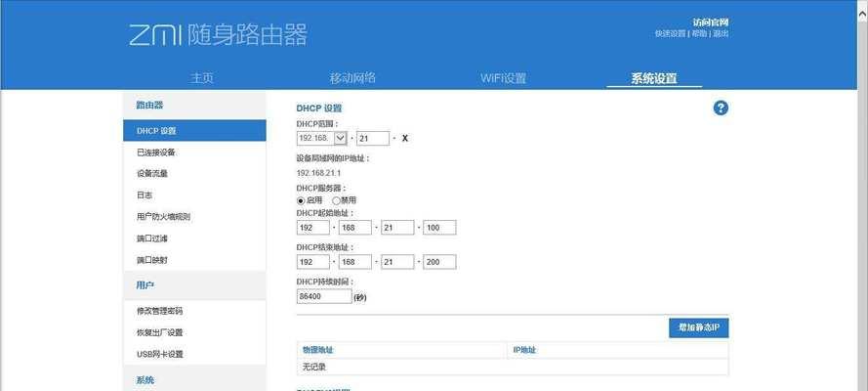Switch to the WiFi设置 tab
The width and height of the screenshot is (868, 391).
click(503, 78)
